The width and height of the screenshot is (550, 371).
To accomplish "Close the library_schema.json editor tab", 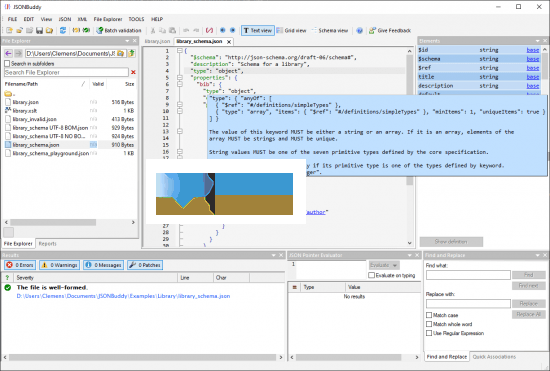I will click(229, 42).
